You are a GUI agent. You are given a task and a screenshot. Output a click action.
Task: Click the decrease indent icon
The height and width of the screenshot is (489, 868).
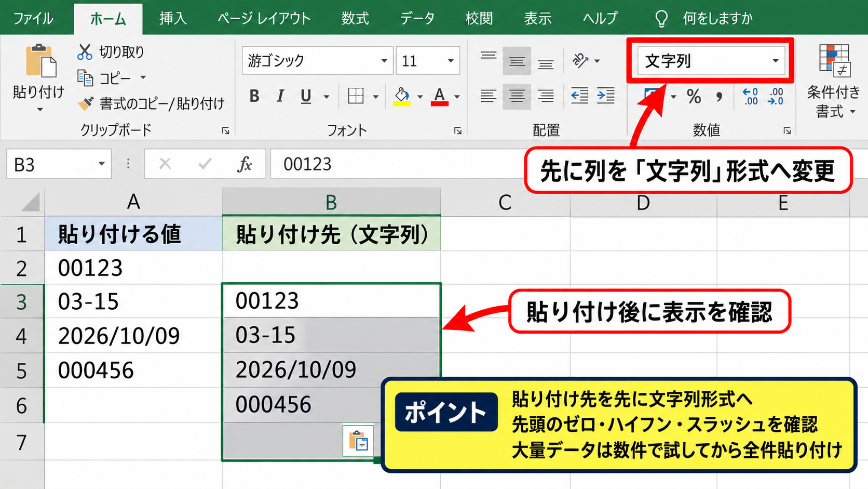579,96
